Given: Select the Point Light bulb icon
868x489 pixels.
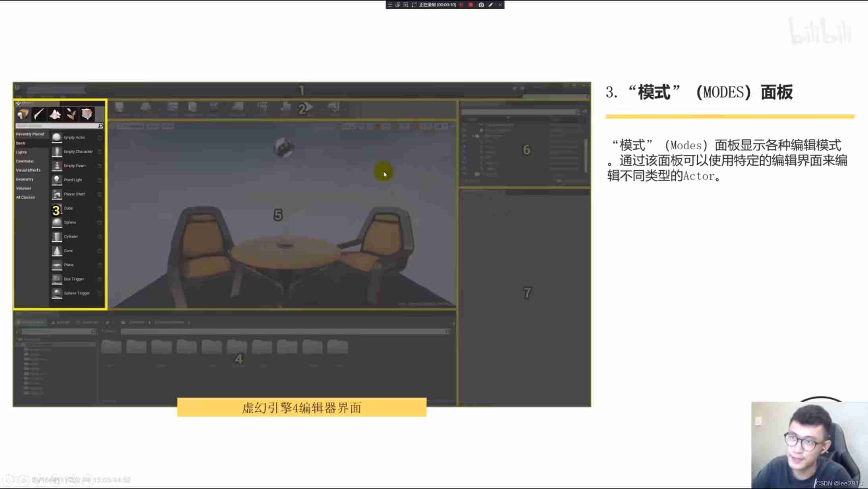Looking at the screenshot, I should [57, 180].
